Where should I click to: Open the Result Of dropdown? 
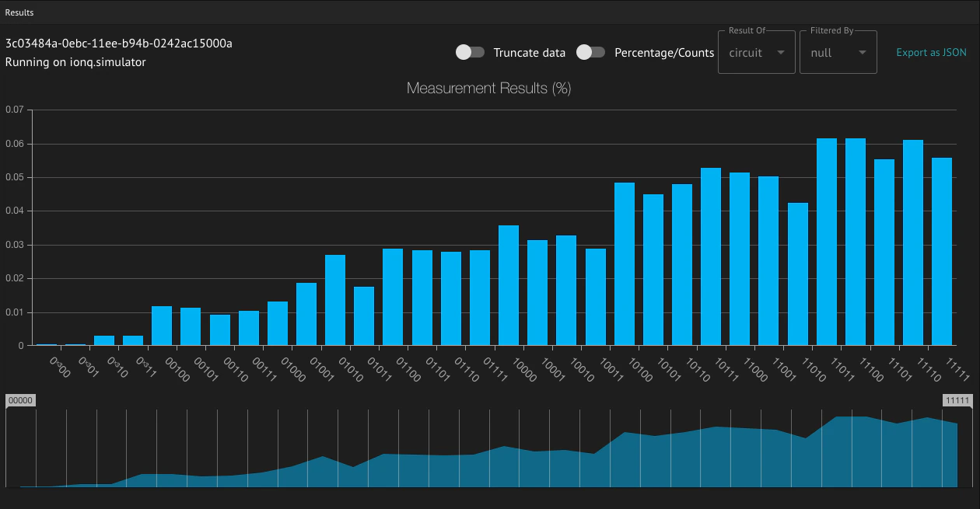coord(756,52)
